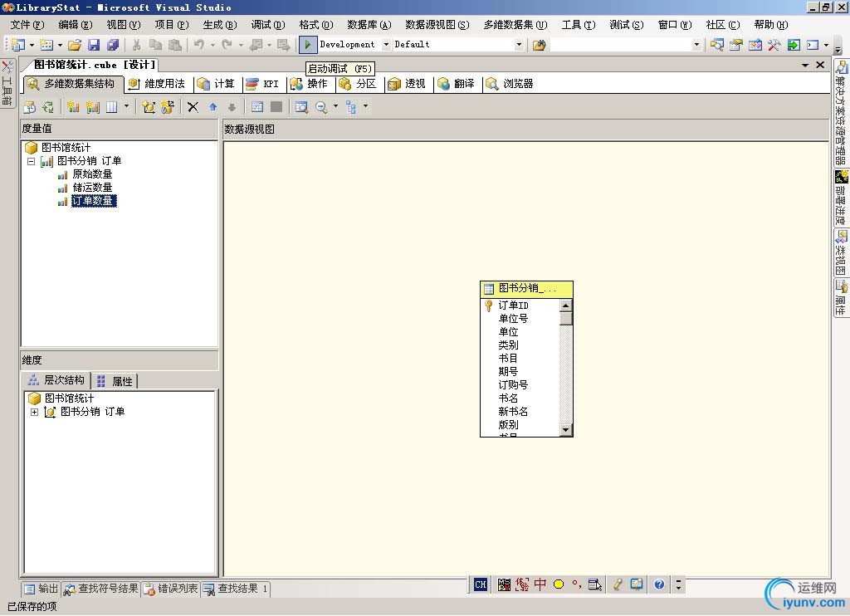Select the 层次结构 tab
The height and width of the screenshot is (616, 850).
(56, 381)
